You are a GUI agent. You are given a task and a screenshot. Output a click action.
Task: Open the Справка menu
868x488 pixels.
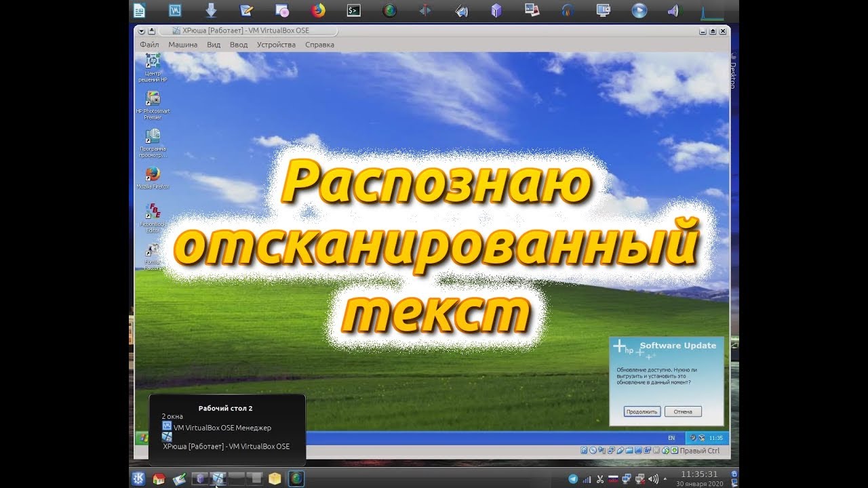click(x=319, y=45)
